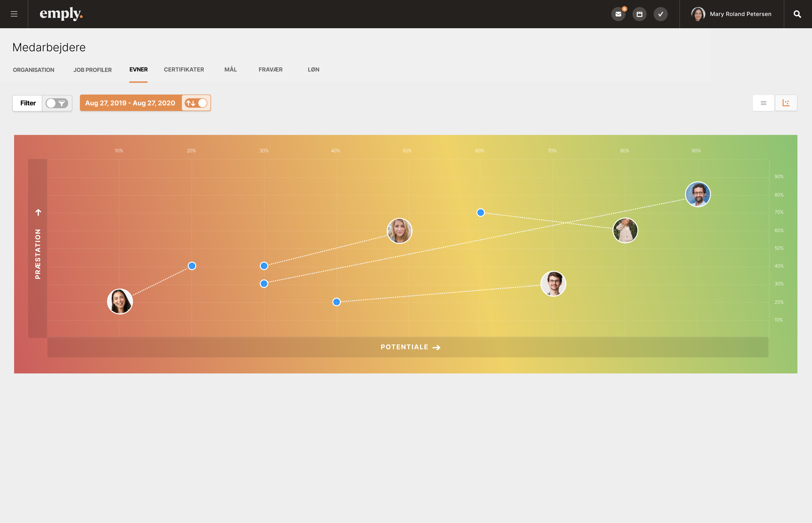Click the blue dot at 60% potential
This screenshot has width=812, height=523.
[480, 213]
